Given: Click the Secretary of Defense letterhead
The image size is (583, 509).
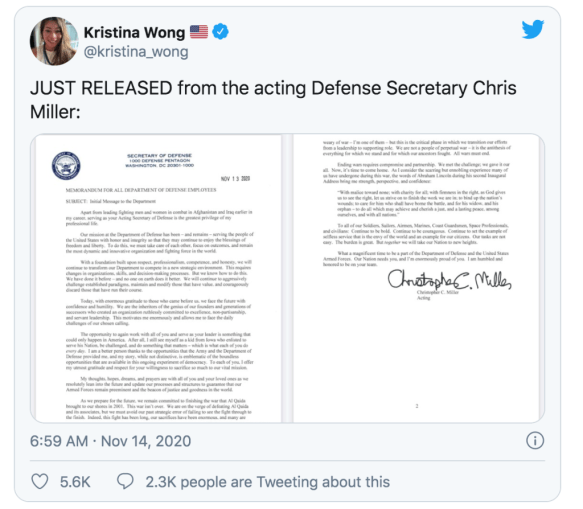Looking at the screenshot, I should (160, 161).
